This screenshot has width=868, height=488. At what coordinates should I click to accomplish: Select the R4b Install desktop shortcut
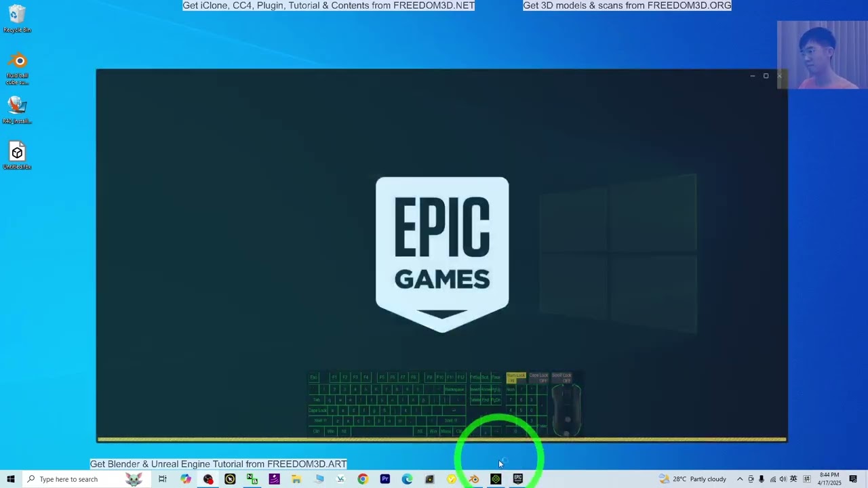tap(17, 110)
